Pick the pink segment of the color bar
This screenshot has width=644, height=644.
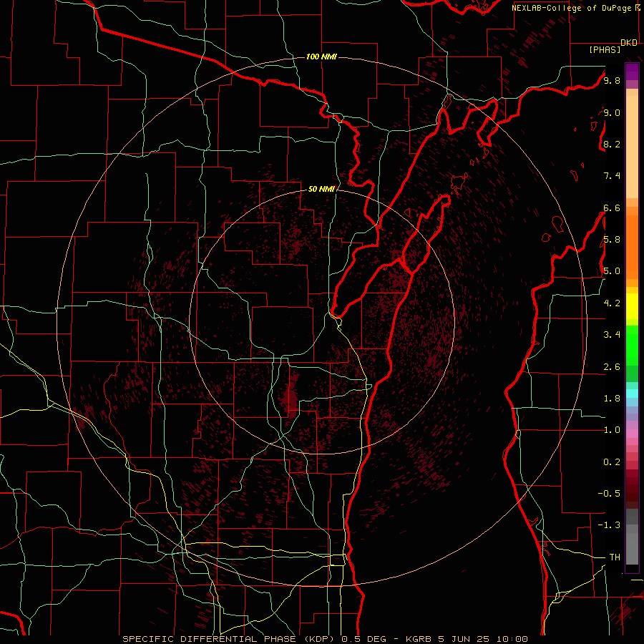click(632, 434)
